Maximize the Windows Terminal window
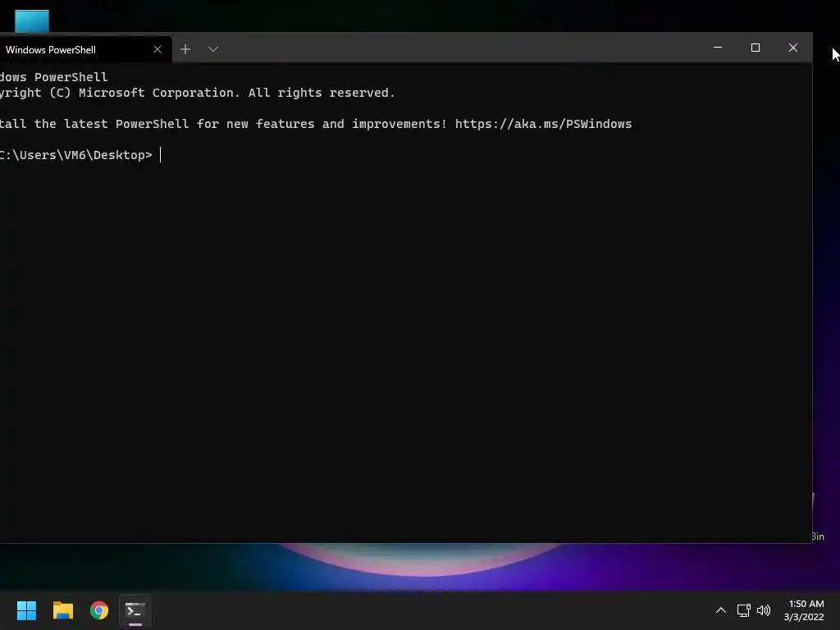Image resolution: width=840 pixels, height=630 pixels. [x=756, y=48]
